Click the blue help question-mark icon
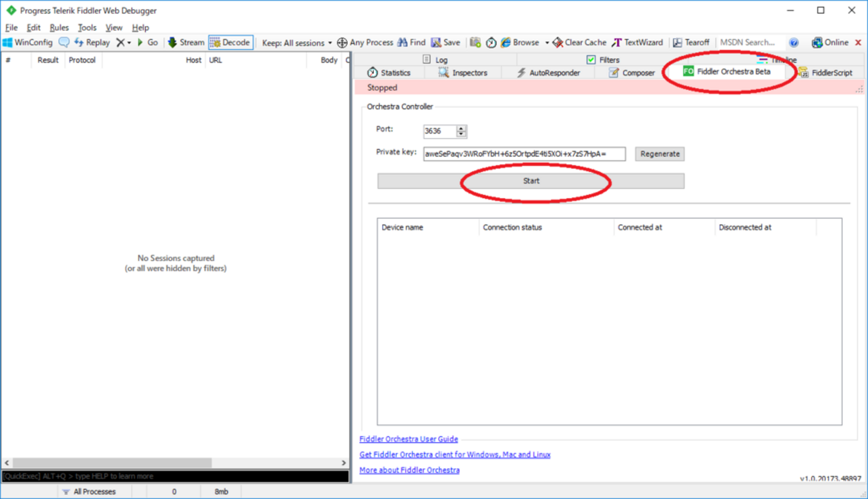Viewport: 868px width, 499px height. 794,43
